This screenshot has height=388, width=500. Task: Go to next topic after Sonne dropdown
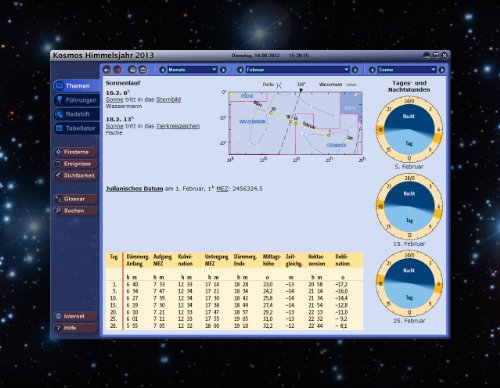click(442, 70)
